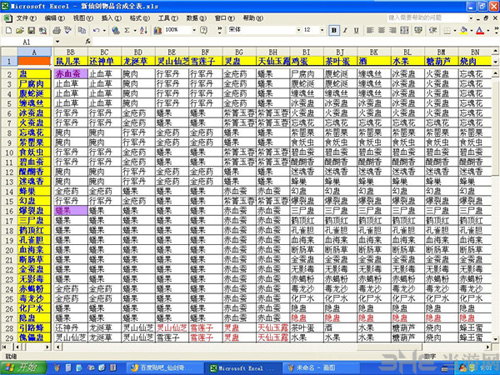Expand the AutoSum functions dropdown
500x375 pixels.
tap(135, 31)
